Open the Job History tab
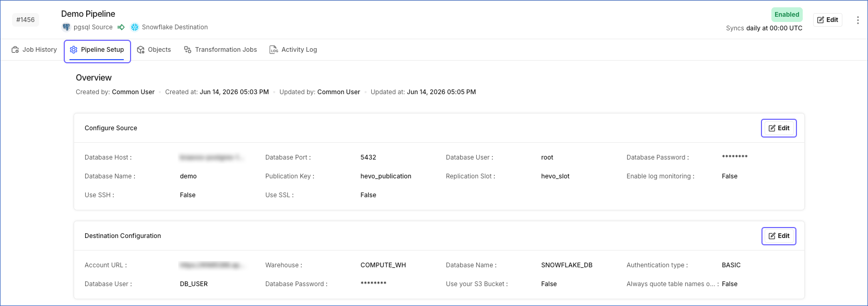868x306 pixels. coord(34,50)
